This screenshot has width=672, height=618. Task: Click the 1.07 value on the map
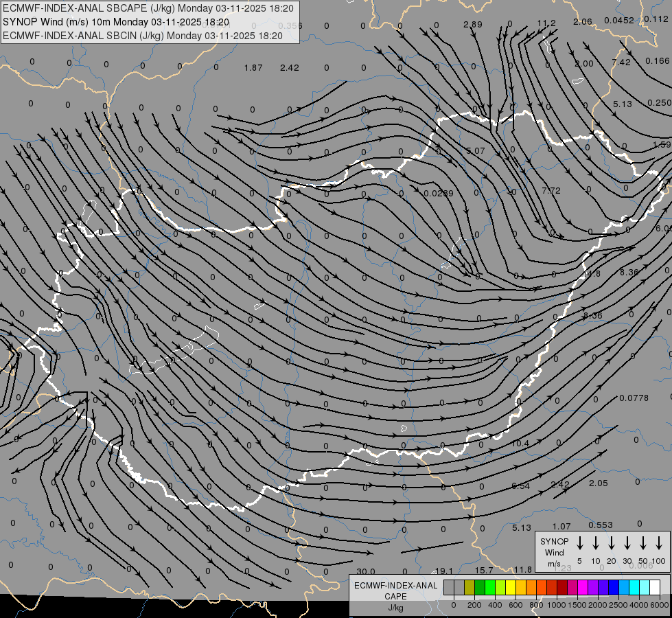pos(561,526)
